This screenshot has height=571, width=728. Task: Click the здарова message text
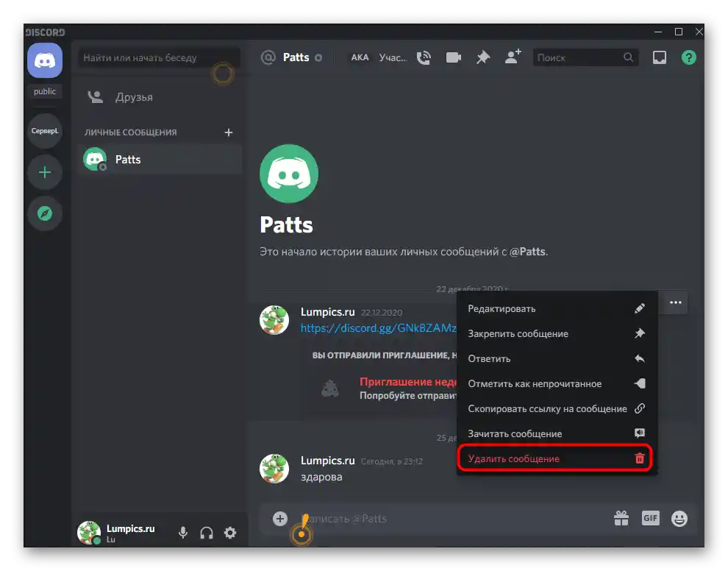pyautogui.click(x=321, y=477)
